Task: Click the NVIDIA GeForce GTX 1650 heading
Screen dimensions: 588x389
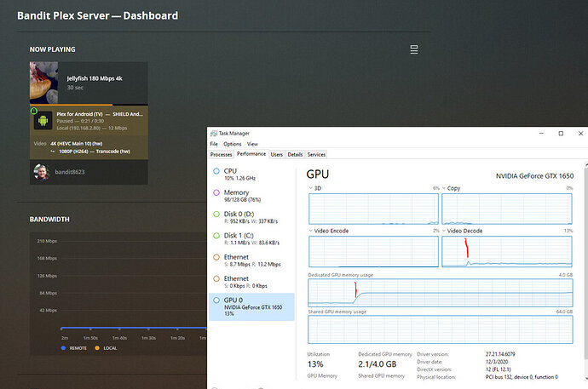Action: click(535, 176)
